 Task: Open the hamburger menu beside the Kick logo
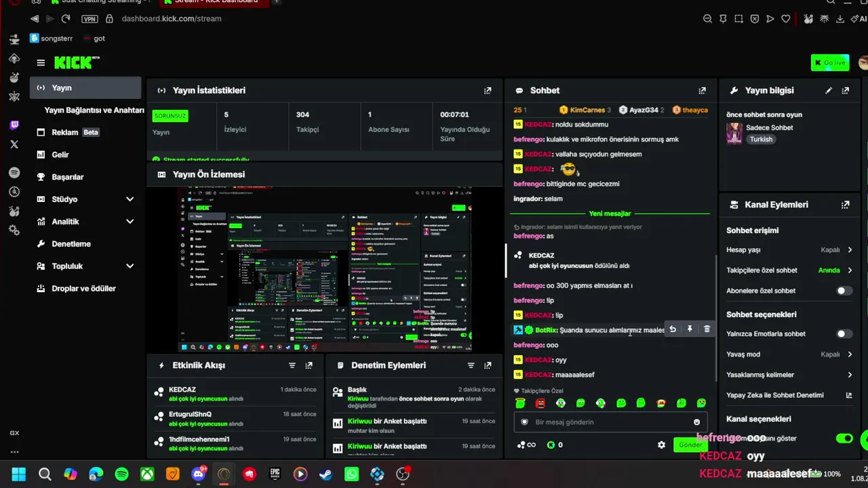[41, 63]
